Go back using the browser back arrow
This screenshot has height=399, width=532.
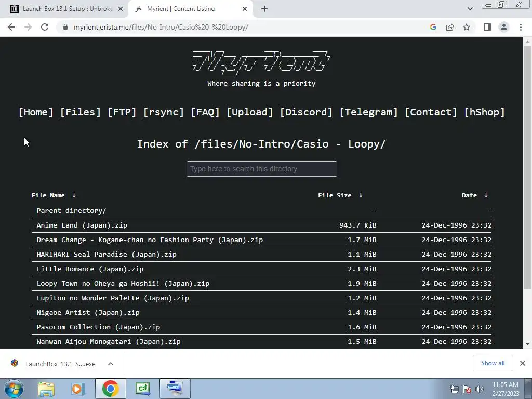coord(11,27)
